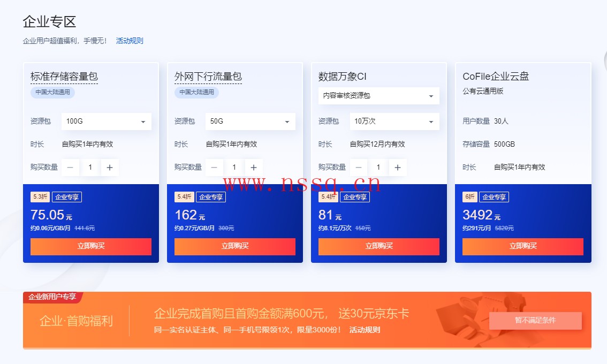Screen dimensions: 607x364
Task: Open the 10万次 resource pack dropdown
Action: (394, 122)
